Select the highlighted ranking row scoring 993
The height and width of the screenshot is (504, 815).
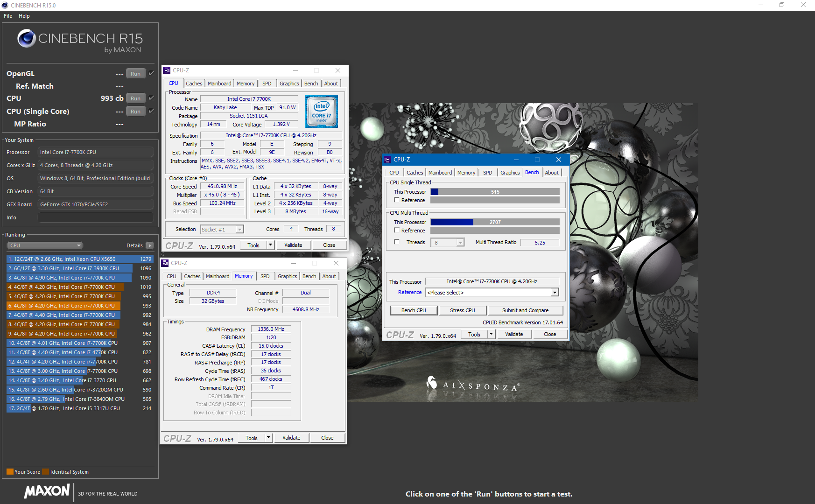pos(80,306)
